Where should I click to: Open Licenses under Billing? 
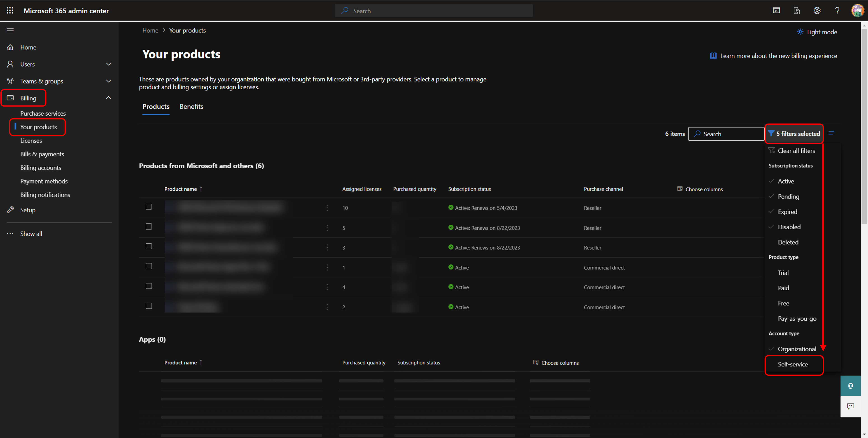click(x=31, y=140)
